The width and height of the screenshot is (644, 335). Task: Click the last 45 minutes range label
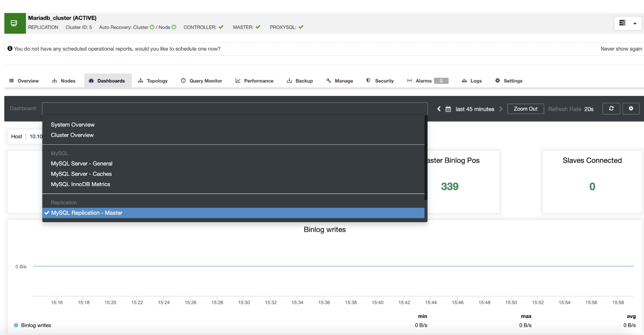[475, 109]
